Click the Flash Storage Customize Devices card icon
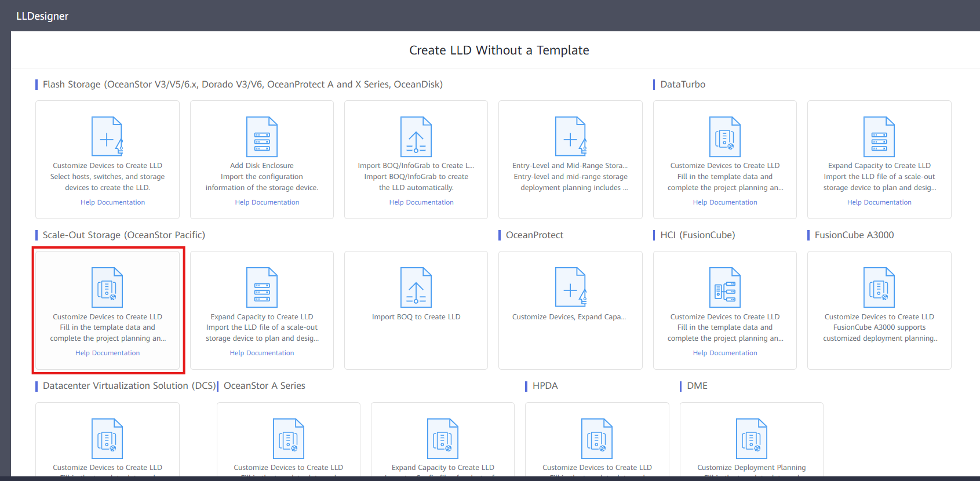The width and height of the screenshot is (980, 481). [107, 137]
